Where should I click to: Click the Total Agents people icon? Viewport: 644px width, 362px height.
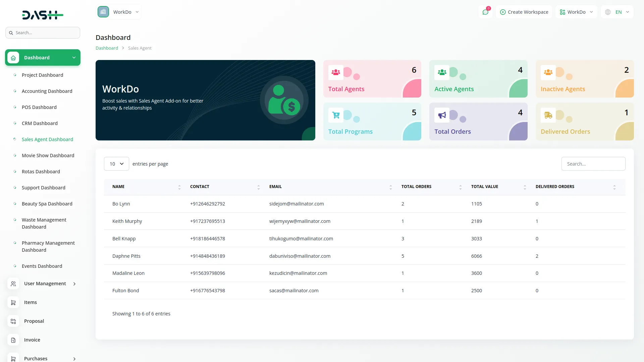336,72
